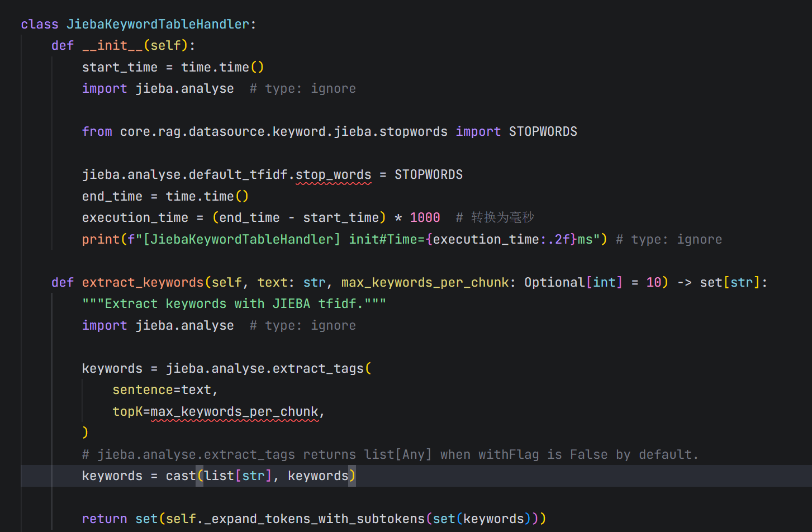Click Optional in the function signature

[x=554, y=282]
